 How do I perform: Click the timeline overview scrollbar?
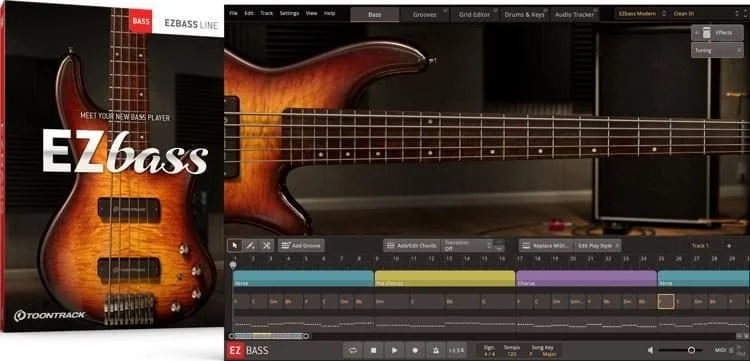coord(268,336)
